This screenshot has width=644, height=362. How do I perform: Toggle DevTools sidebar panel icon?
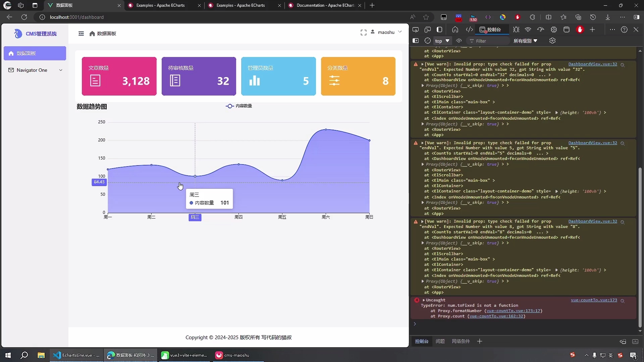(439, 29)
